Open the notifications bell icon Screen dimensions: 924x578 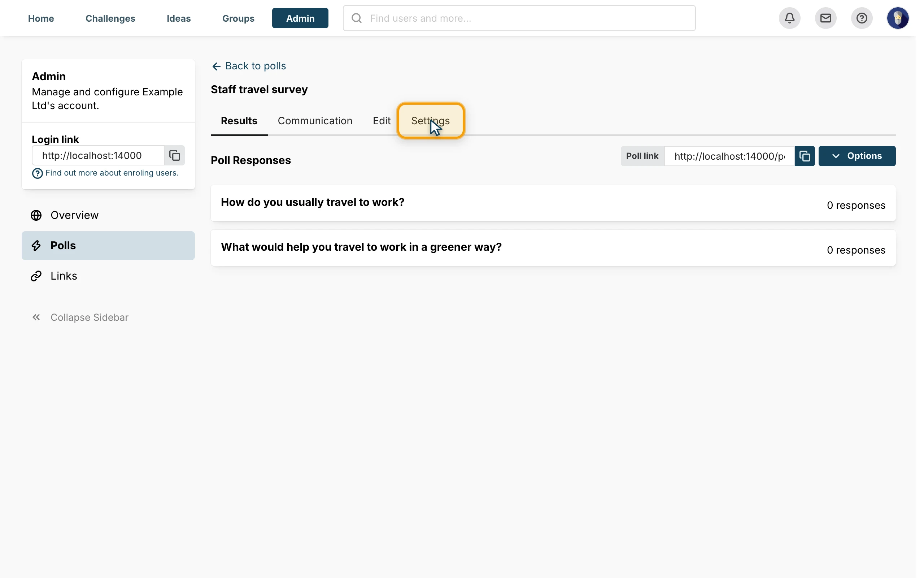pyautogui.click(x=790, y=18)
